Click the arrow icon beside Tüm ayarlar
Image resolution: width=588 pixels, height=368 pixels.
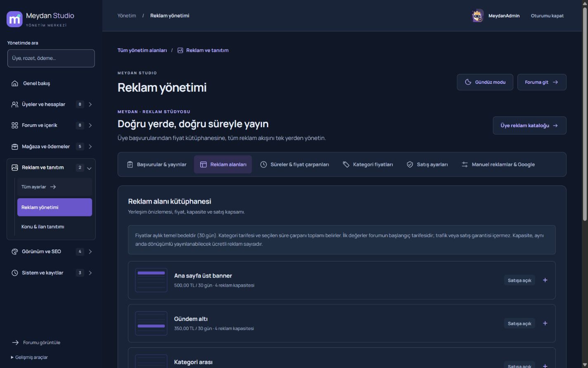53,187
